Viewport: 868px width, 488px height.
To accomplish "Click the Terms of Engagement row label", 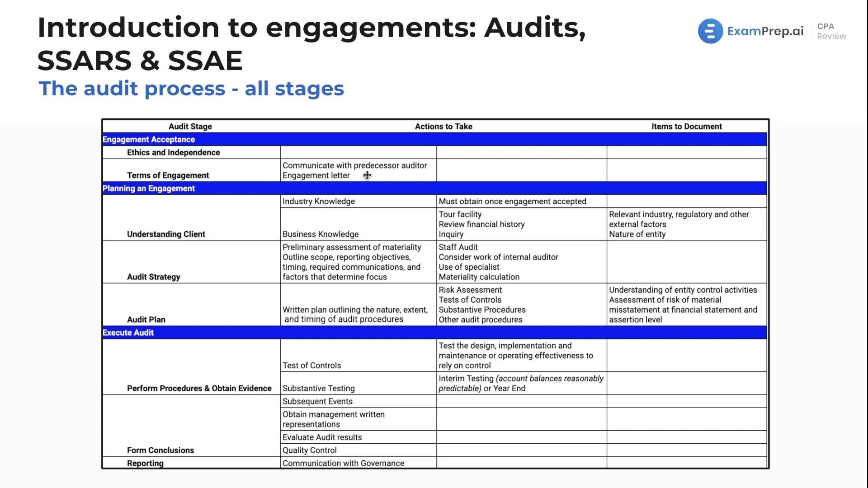I will [168, 175].
